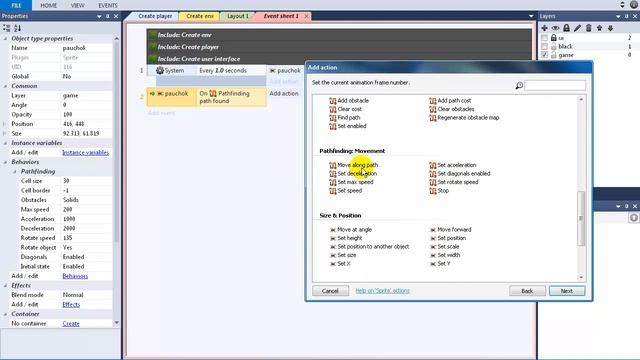
Task: Open the VIEW ribbon tab
Action: [x=78, y=5]
